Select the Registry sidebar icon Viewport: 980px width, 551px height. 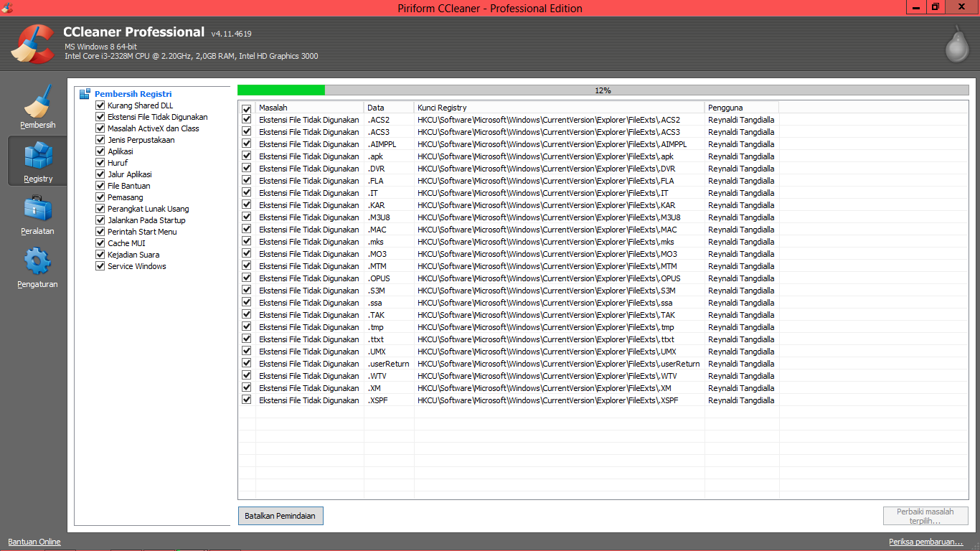click(x=38, y=161)
